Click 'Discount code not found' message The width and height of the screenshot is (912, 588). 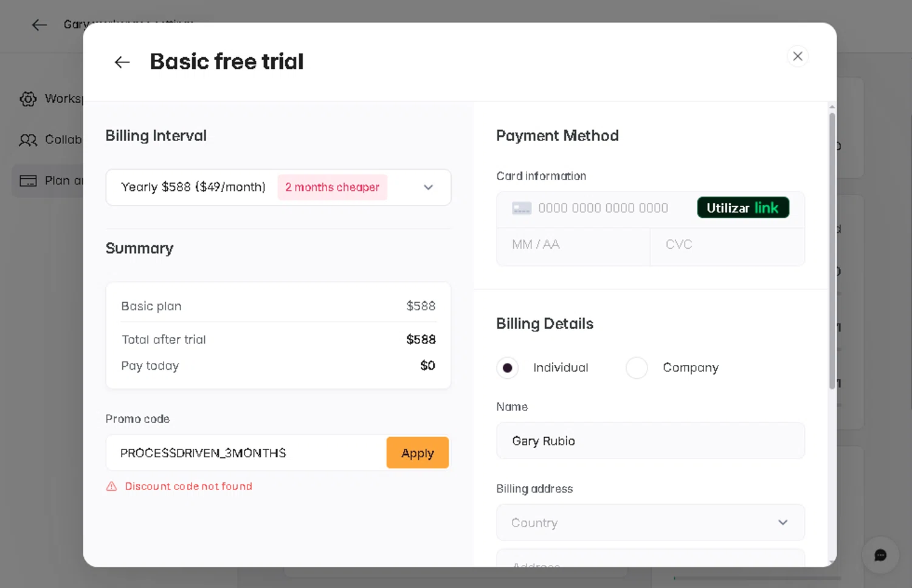pyautogui.click(x=188, y=486)
